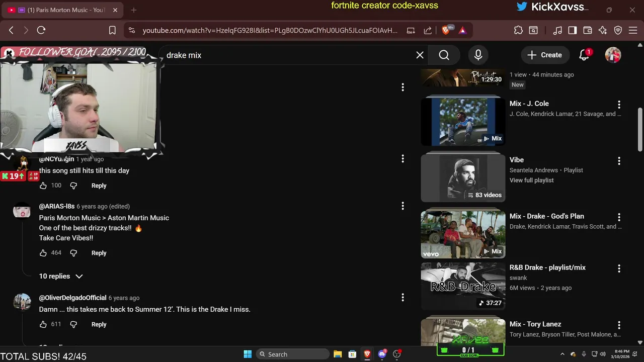Image resolution: width=644 pixels, height=362 pixels.
Task: Open the Brave Rewards triangle icon
Action: click(x=462, y=30)
